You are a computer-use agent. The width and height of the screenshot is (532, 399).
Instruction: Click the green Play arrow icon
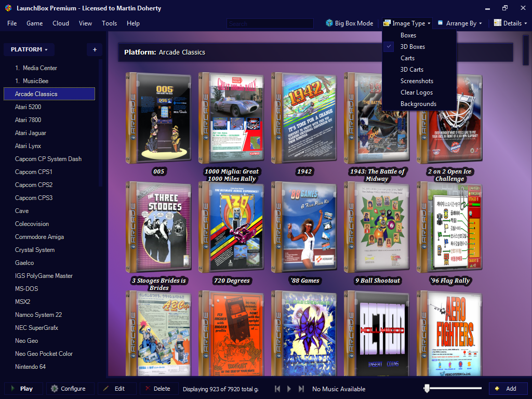[12, 389]
